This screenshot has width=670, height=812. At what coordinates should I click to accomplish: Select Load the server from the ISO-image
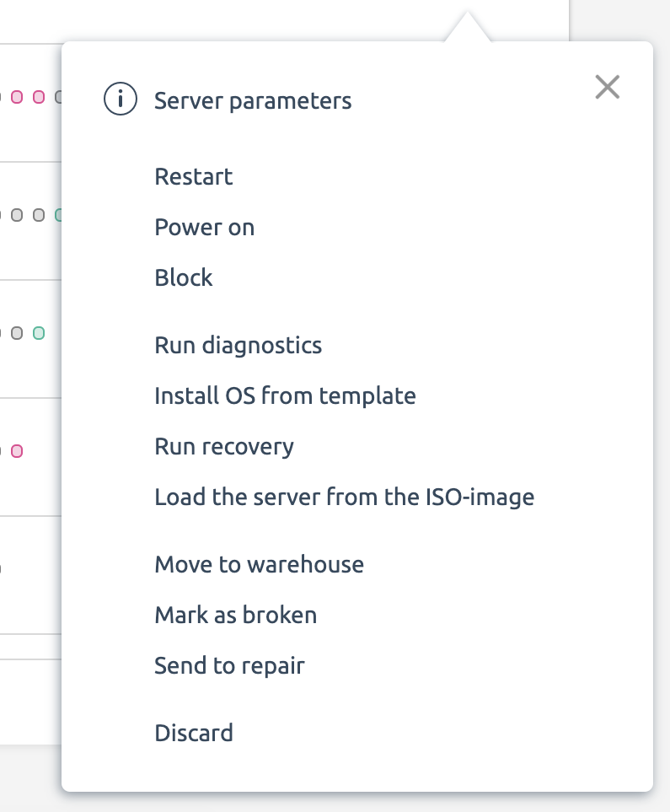(x=345, y=497)
